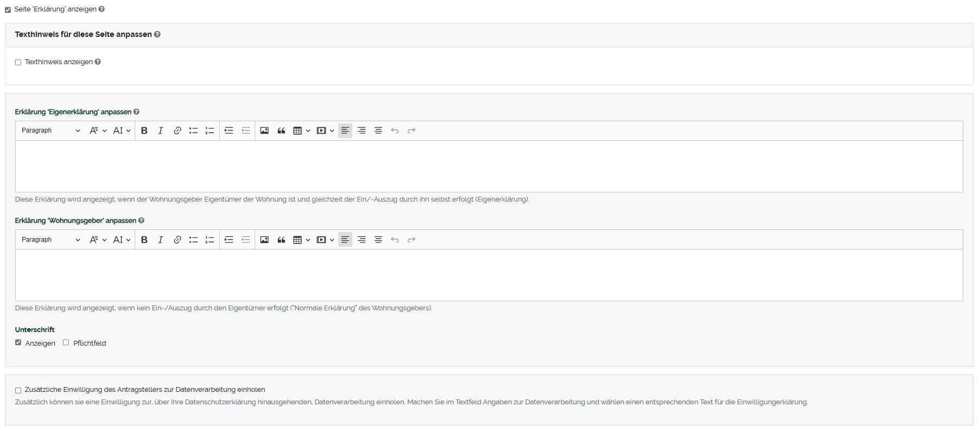This screenshot has width=980, height=431.
Task: Mark Unterschrift as Pflichtfeld
Action: click(66, 342)
